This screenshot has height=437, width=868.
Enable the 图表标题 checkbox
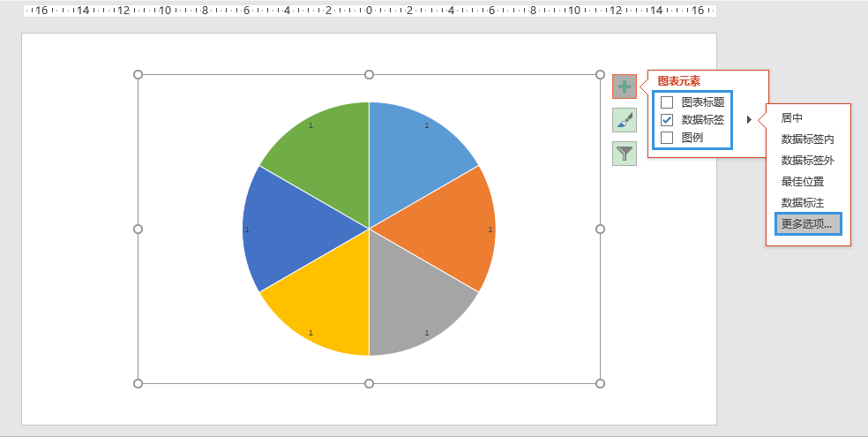667,102
